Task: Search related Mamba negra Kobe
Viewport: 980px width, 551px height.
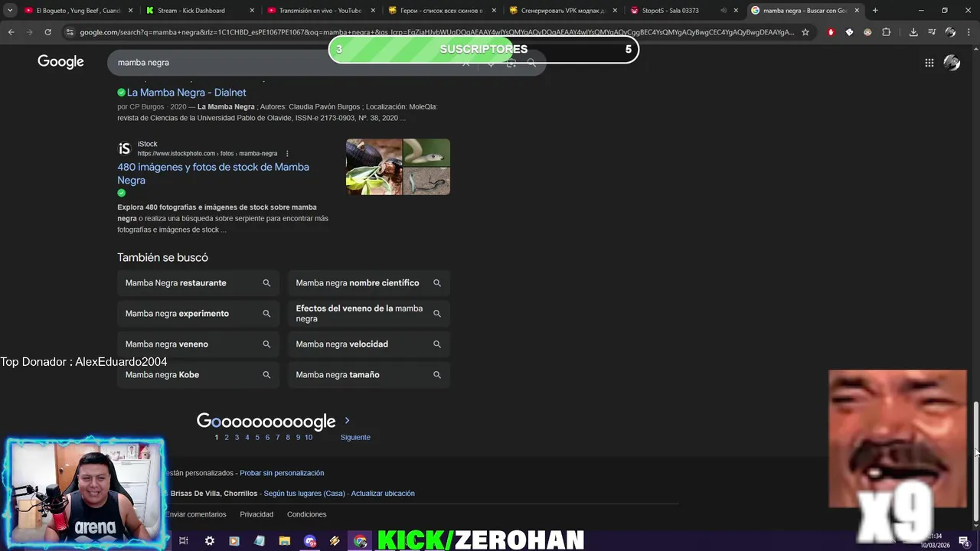Action: point(198,375)
